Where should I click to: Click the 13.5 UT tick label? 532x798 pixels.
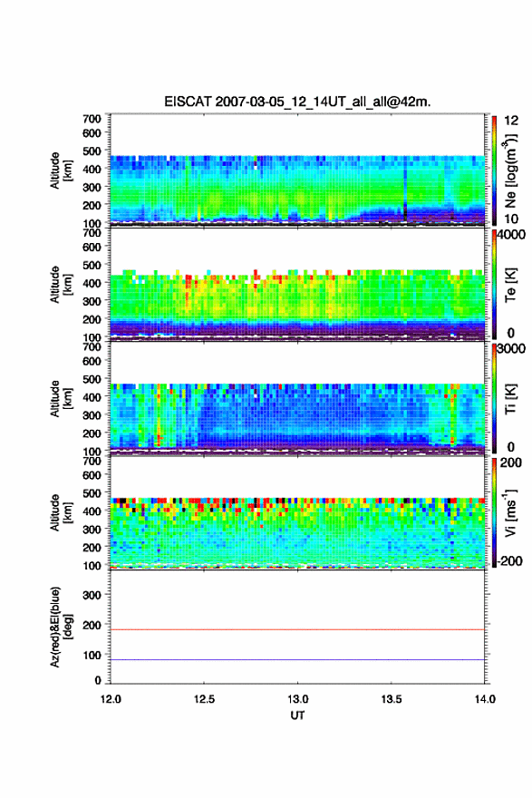pos(392,699)
